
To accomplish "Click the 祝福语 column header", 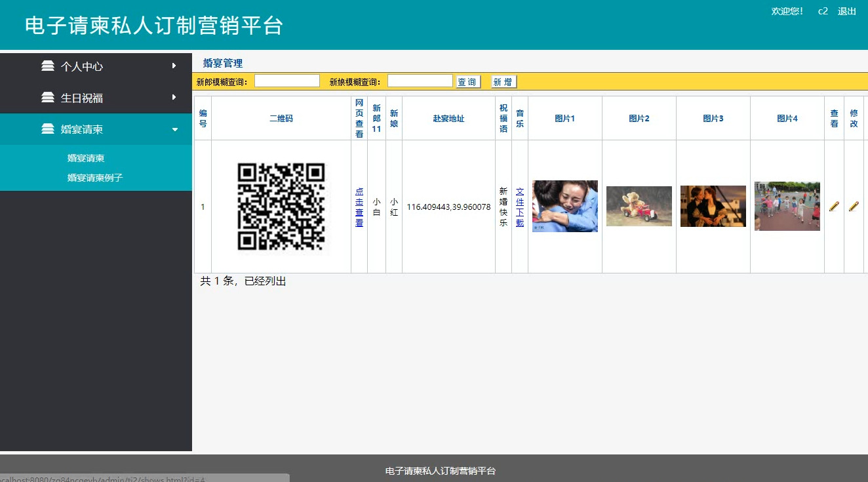I will 503,118.
